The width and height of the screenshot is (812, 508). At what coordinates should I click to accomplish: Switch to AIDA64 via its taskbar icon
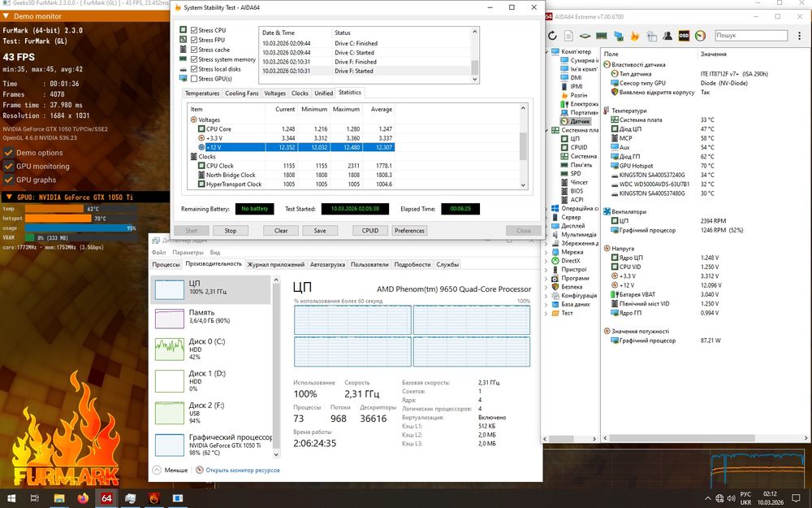(106, 498)
